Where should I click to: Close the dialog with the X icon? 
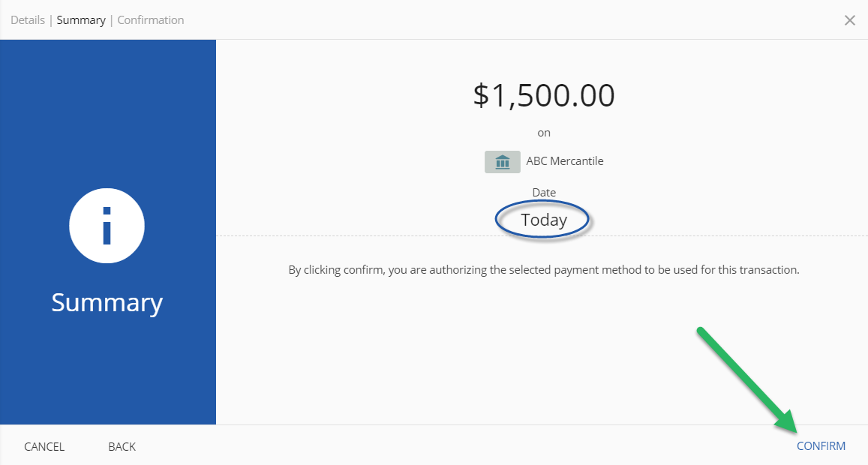coord(849,20)
